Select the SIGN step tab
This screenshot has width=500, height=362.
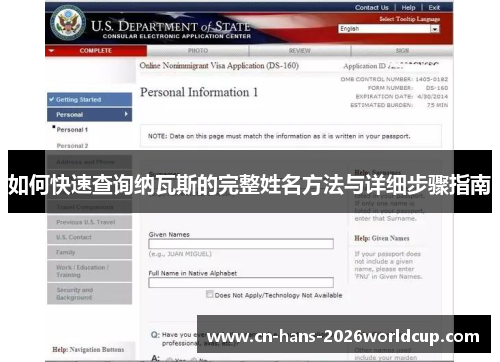(402, 51)
